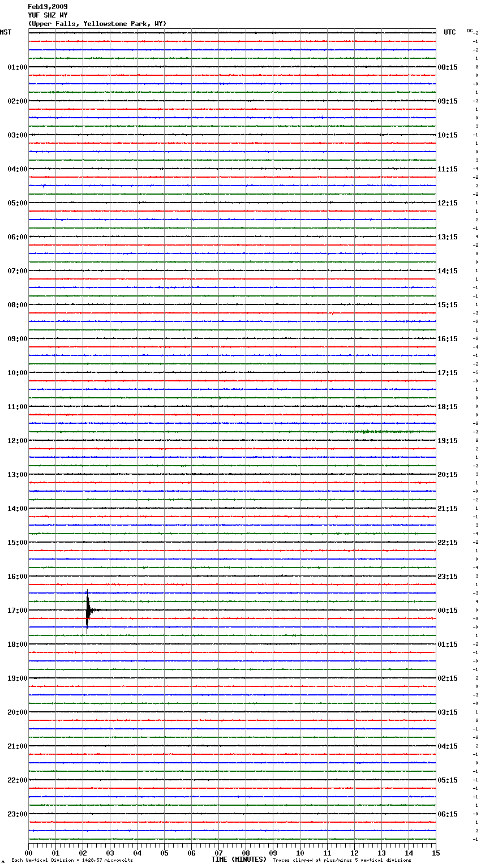Click the 15 minute tick label on x-axis
Screen dimensions: 481x868
436,853
